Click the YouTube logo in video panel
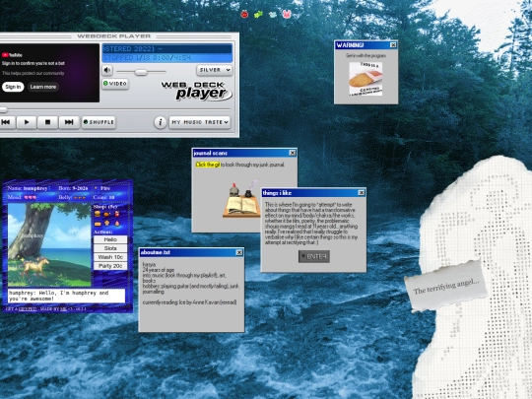The width and height of the screenshot is (532, 399). 12,55
